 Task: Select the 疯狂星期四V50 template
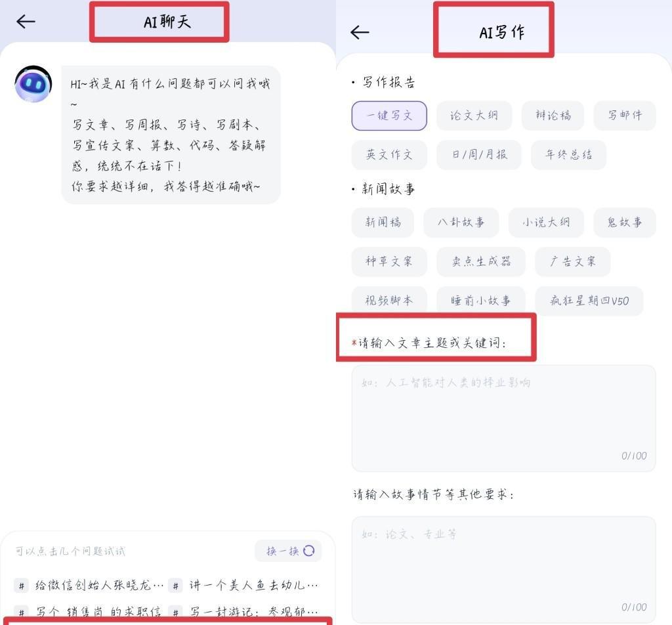[589, 301]
